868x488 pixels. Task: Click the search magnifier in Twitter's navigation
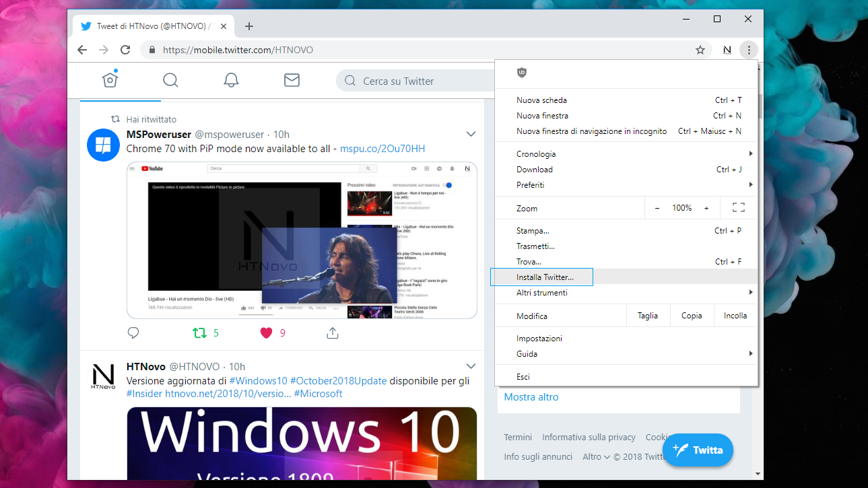pyautogui.click(x=170, y=79)
